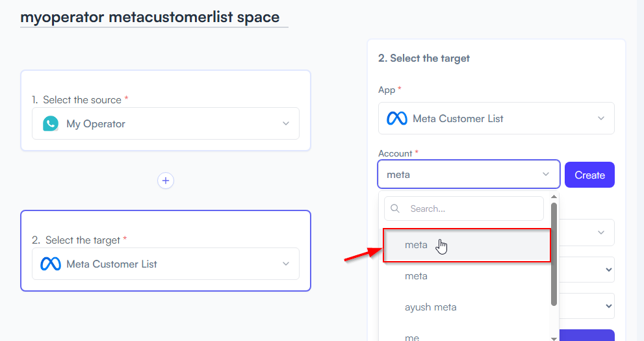Click the My Operator phone icon
This screenshot has width=644, height=341.
click(x=51, y=123)
